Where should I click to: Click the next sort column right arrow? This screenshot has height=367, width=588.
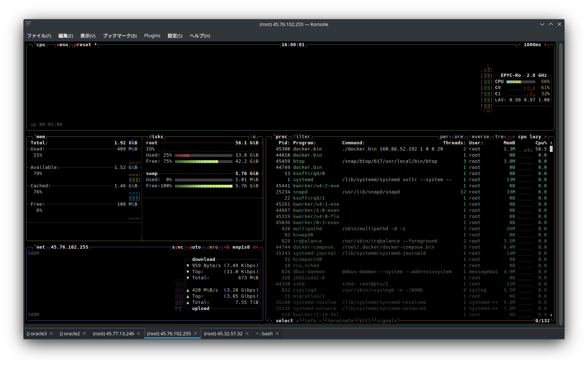545,137
